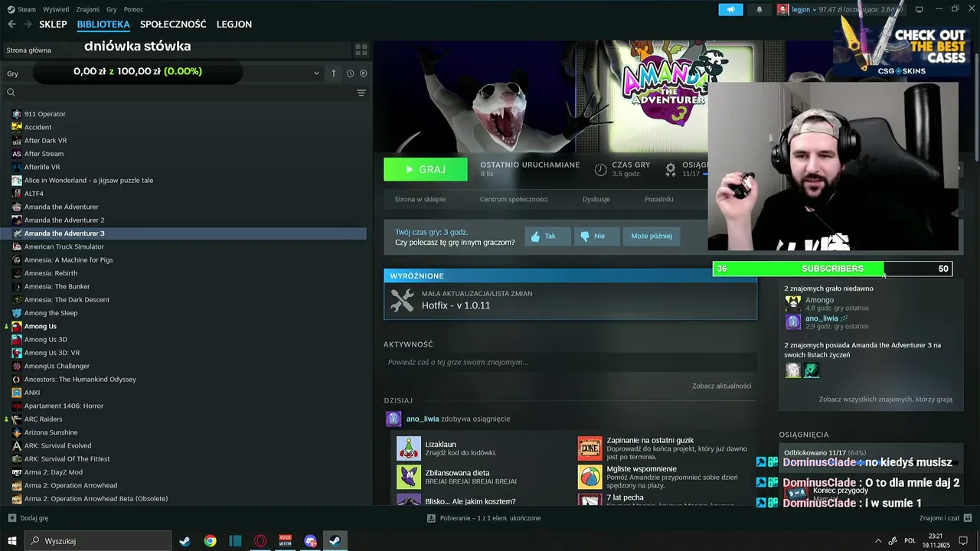980x551 pixels.
Task: Open advanced filters icon in search row
Action: (x=361, y=93)
